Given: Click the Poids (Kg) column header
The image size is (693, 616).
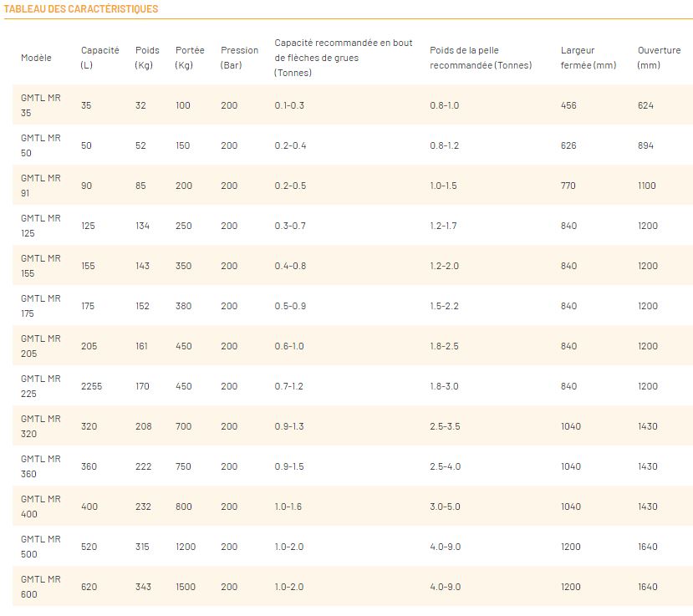Looking at the screenshot, I should coord(147,58).
